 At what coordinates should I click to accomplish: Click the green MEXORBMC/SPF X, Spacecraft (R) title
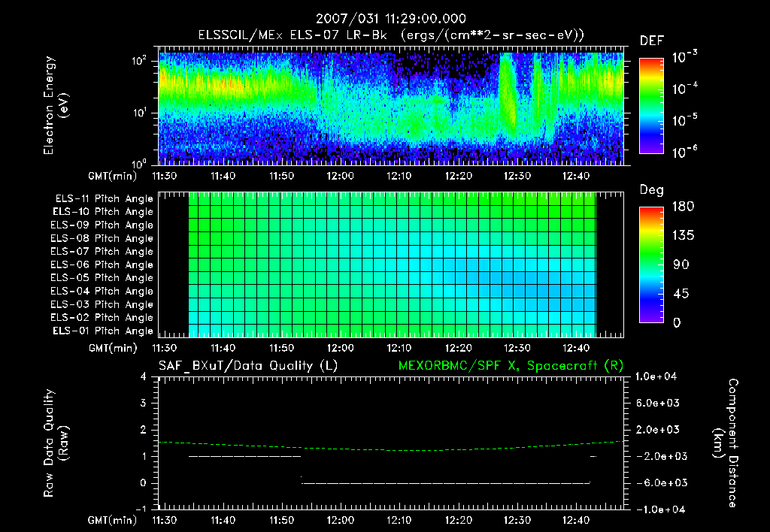511,366
